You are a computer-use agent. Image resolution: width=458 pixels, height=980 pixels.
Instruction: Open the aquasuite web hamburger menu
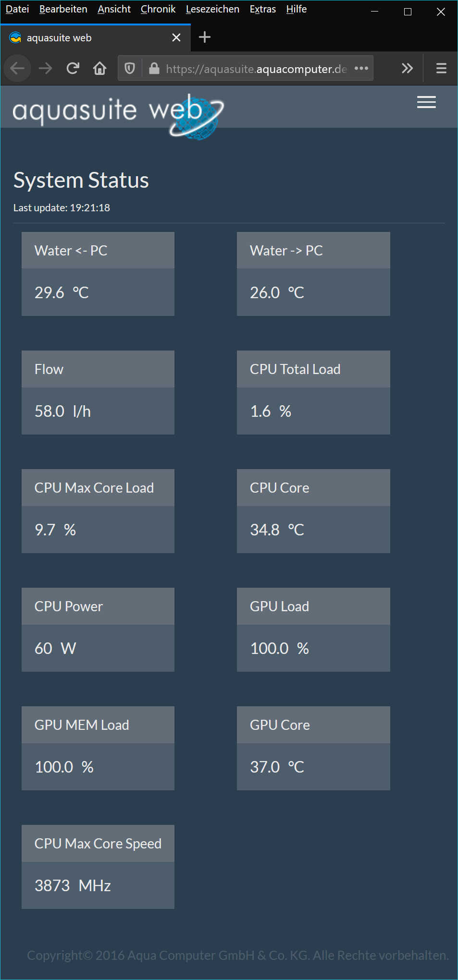click(x=426, y=102)
